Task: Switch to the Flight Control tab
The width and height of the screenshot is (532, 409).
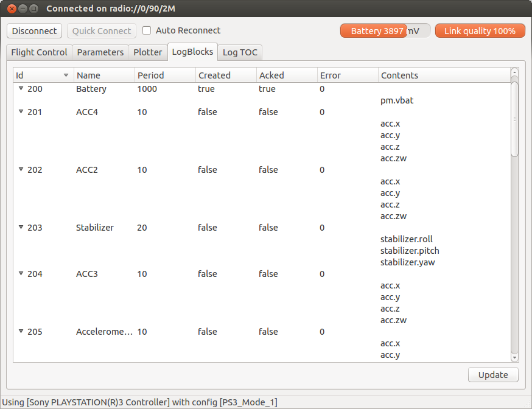Action: (40, 52)
